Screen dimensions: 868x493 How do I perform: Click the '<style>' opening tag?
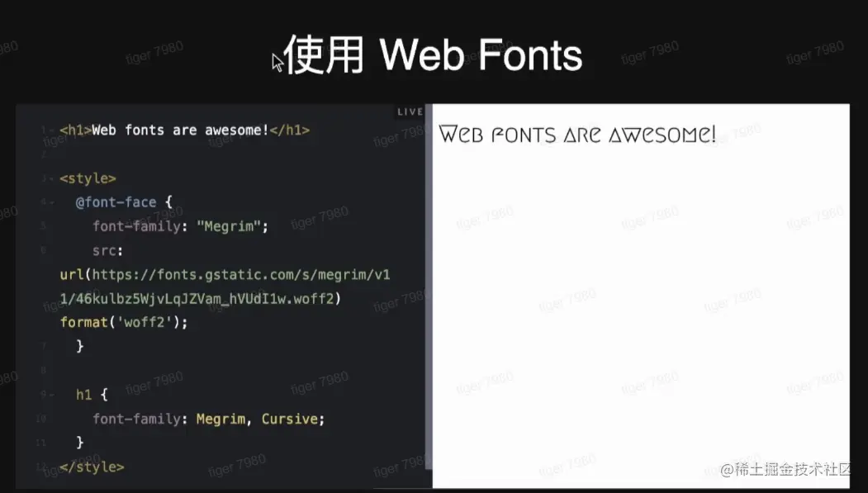[x=88, y=178]
